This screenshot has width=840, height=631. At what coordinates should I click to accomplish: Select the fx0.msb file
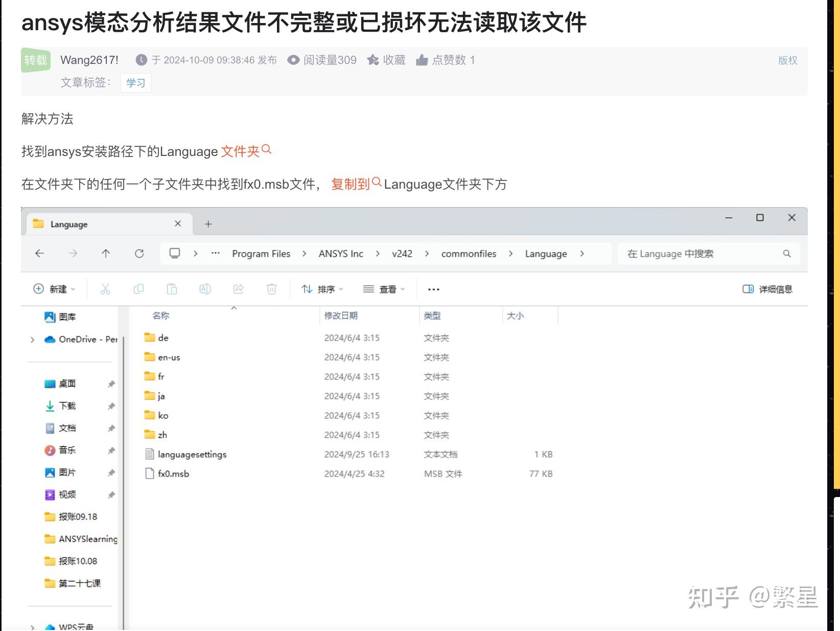click(167, 474)
